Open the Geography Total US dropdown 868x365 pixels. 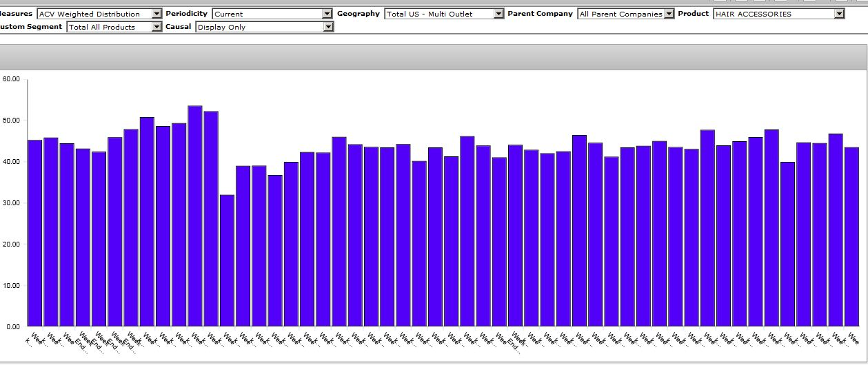click(498, 14)
